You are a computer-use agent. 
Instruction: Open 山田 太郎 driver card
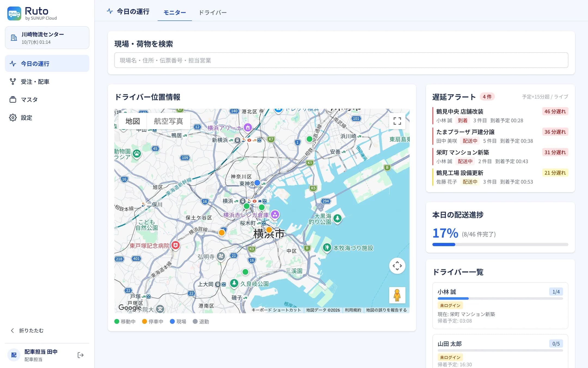[x=500, y=351]
